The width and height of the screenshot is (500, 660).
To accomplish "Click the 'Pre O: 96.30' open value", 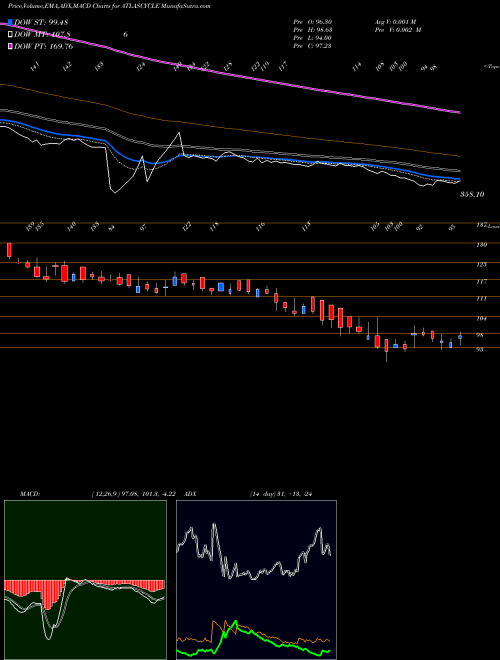I will pos(312,22).
